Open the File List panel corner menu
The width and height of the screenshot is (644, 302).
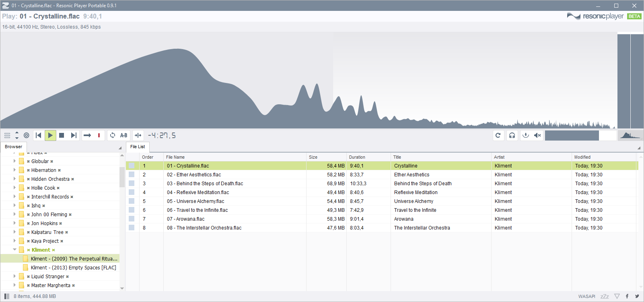coord(639,148)
